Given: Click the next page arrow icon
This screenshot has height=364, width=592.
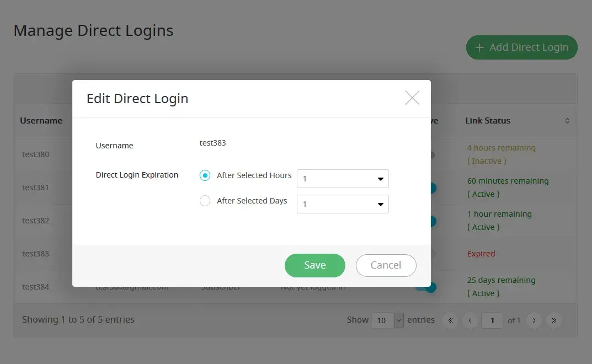Looking at the screenshot, I should coord(534,320).
